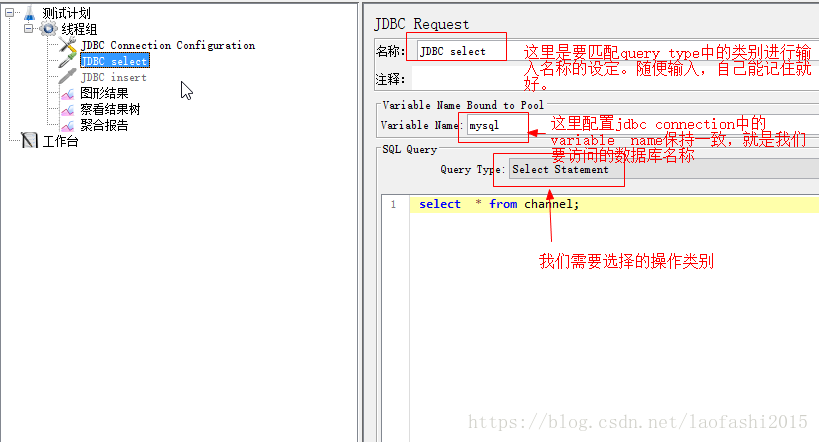Select the 聚合报告 tree item
Viewport: 819px width, 442px height.
(104, 125)
